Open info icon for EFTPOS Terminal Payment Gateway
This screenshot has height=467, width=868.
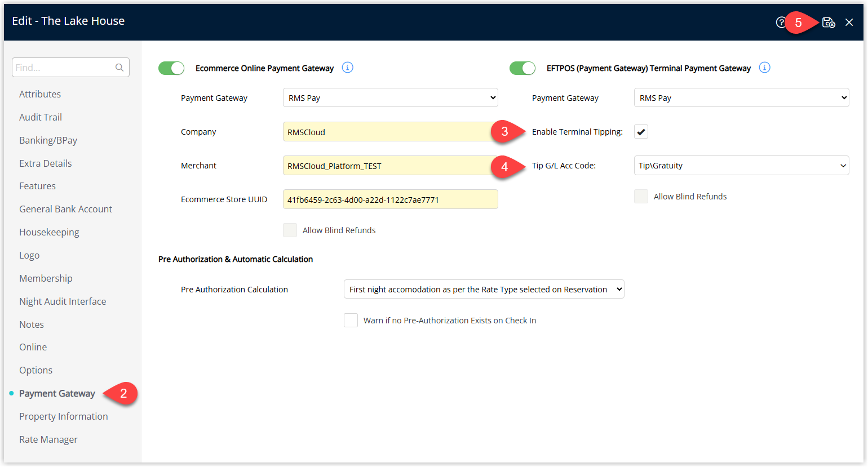[765, 68]
